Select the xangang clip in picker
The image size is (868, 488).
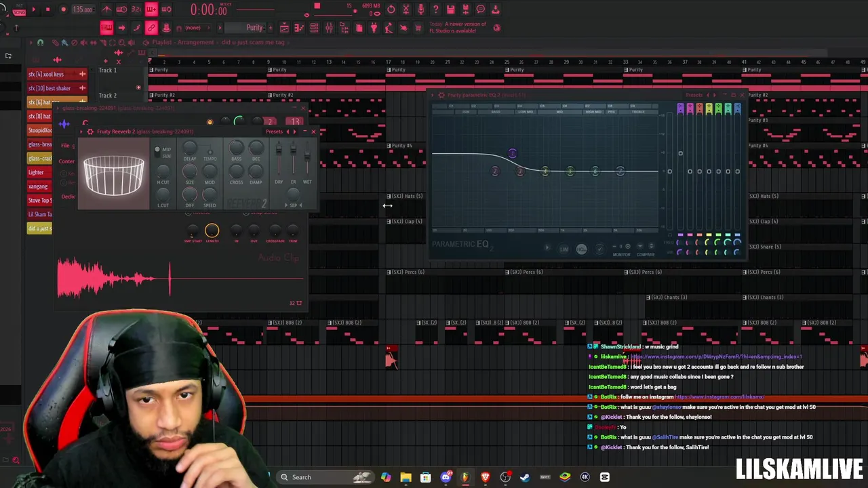click(x=39, y=186)
